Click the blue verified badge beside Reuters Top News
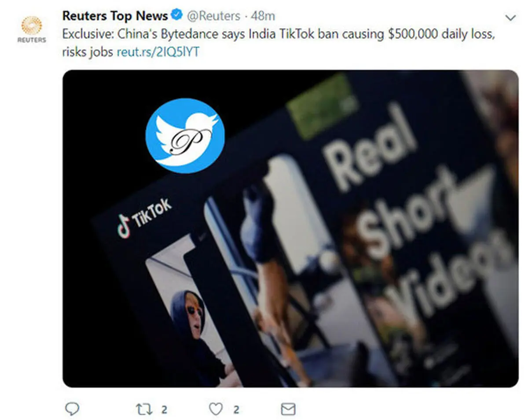 click(x=177, y=15)
